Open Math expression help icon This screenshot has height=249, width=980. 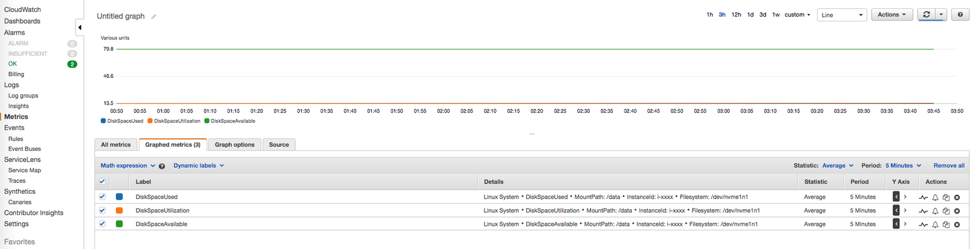click(x=162, y=166)
